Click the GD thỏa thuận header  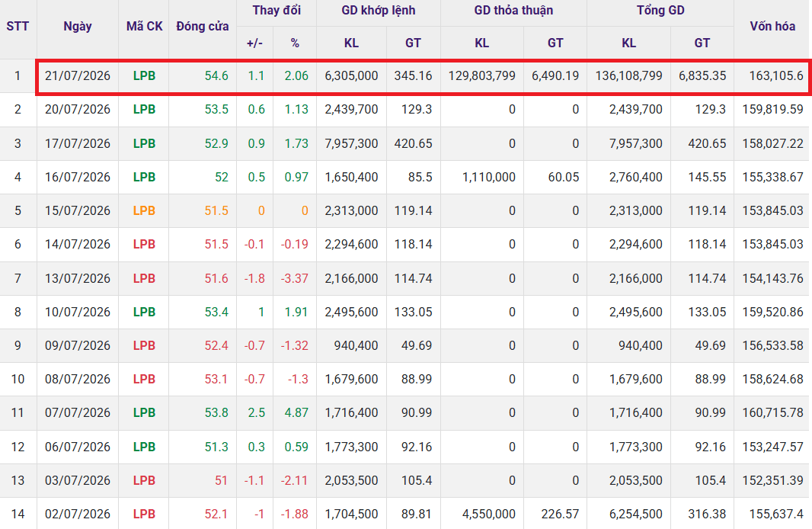click(x=513, y=11)
